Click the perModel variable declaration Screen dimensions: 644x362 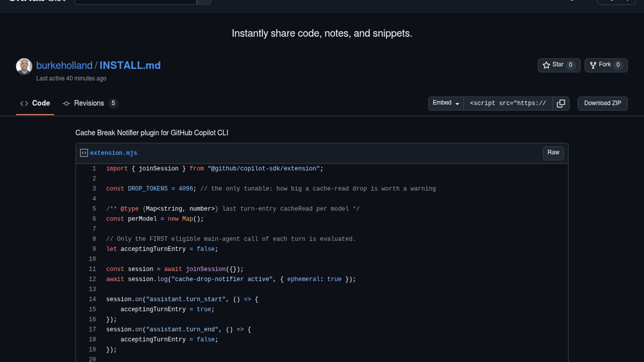point(142,219)
